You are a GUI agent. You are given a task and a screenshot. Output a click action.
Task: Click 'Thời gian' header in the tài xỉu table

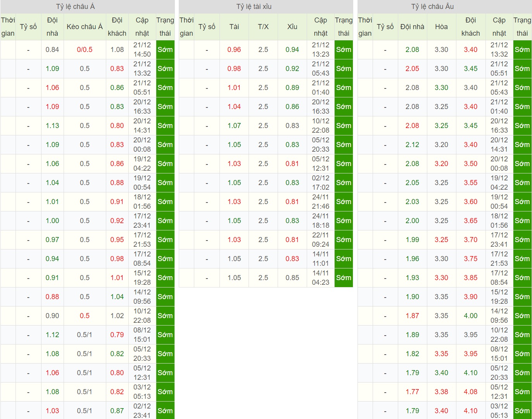[187, 27]
